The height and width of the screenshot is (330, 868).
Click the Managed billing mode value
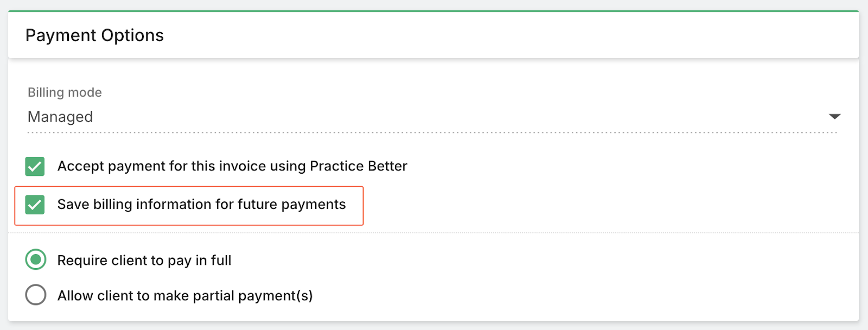point(60,117)
